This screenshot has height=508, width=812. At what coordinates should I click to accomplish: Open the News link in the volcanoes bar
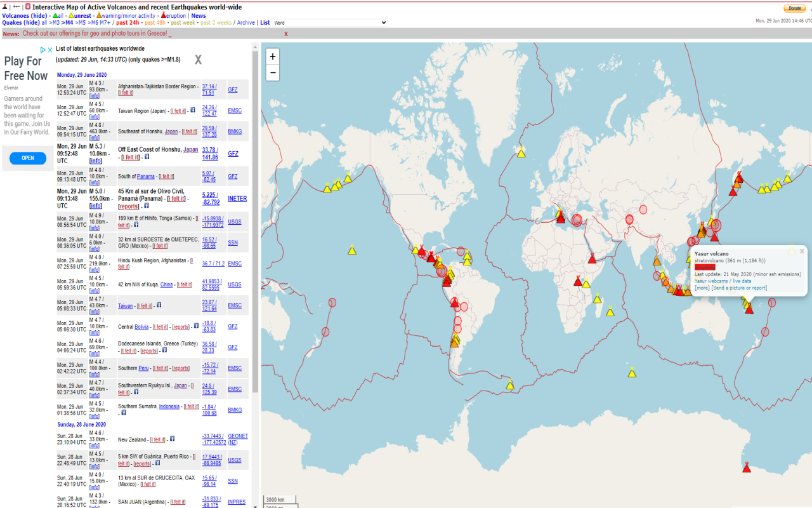coord(199,16)
